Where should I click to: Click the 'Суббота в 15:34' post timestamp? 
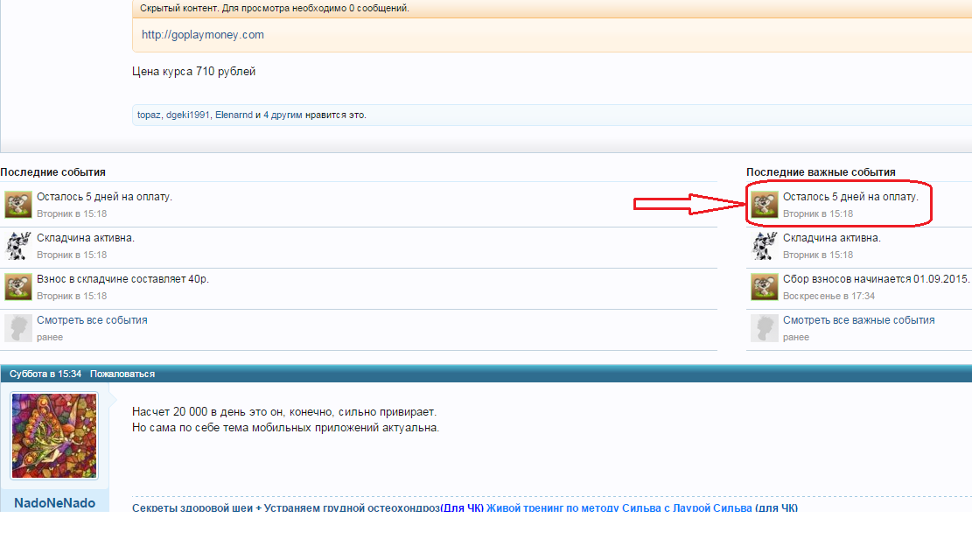click(45, 374)
